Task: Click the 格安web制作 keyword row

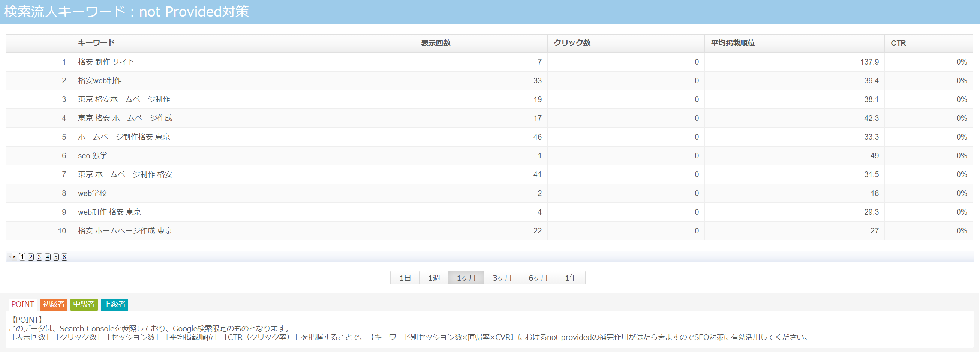Action: click(x=100, y=81)
